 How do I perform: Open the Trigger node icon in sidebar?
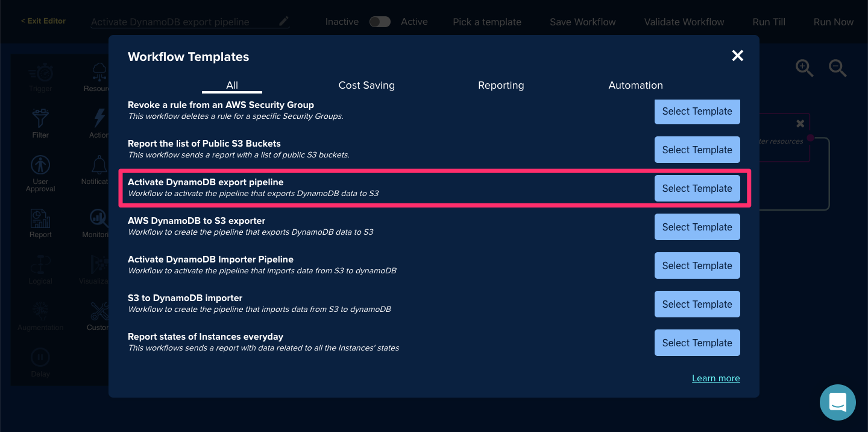40,73
